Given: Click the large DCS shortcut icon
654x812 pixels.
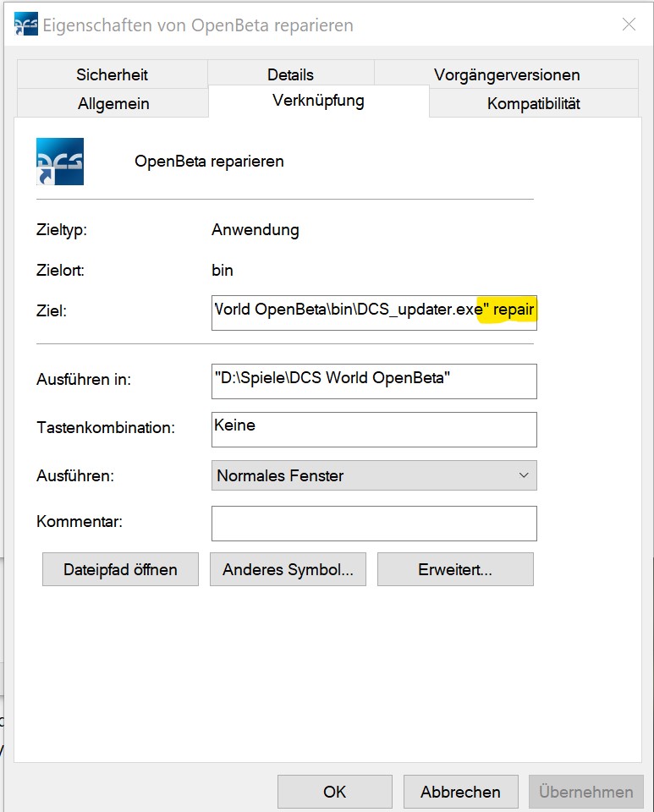Looking at the screenshot, I should point(60,162).
